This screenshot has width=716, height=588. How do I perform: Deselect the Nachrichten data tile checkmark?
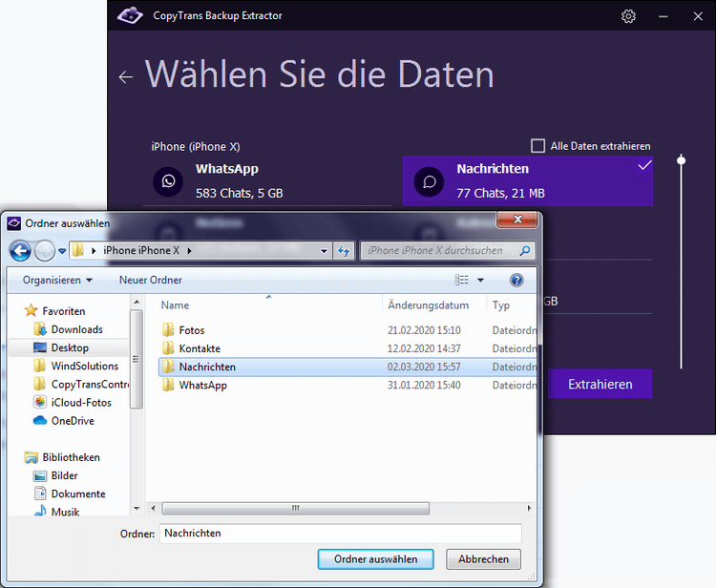point(644,165)
